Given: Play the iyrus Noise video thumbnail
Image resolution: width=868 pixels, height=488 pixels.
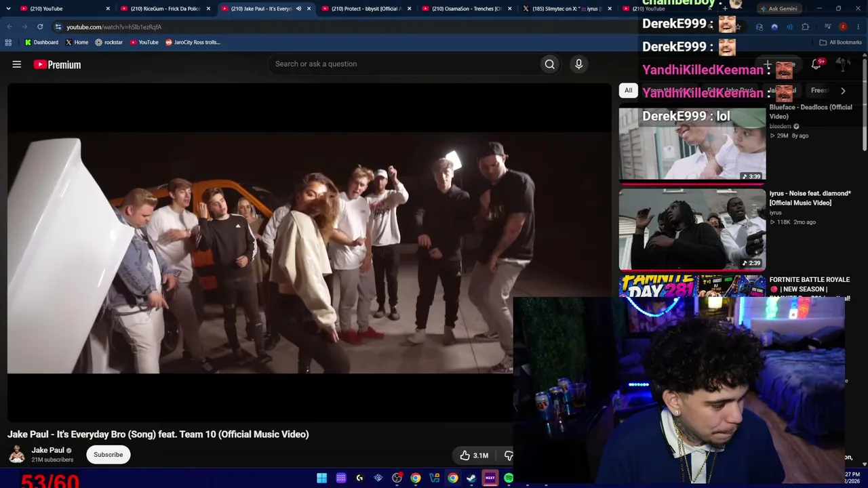Looking at the screenshot, I should tap(692, 229).
